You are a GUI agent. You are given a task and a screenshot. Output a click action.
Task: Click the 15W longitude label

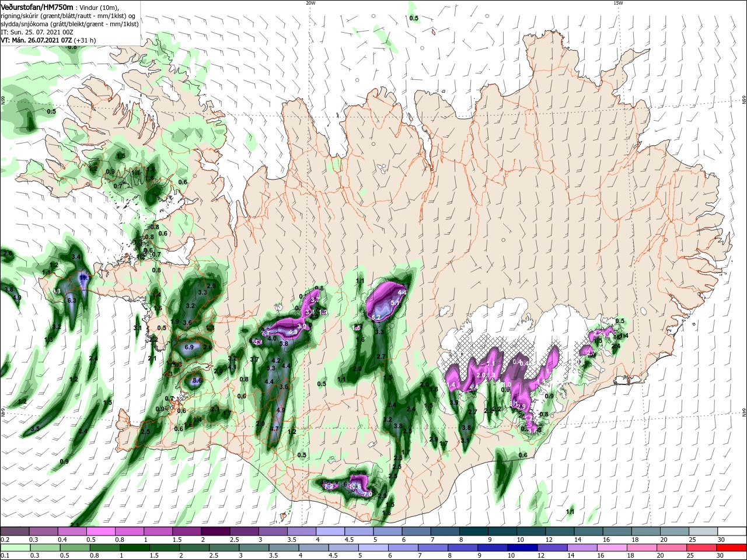pyautogui.click(x=618, y=3)
